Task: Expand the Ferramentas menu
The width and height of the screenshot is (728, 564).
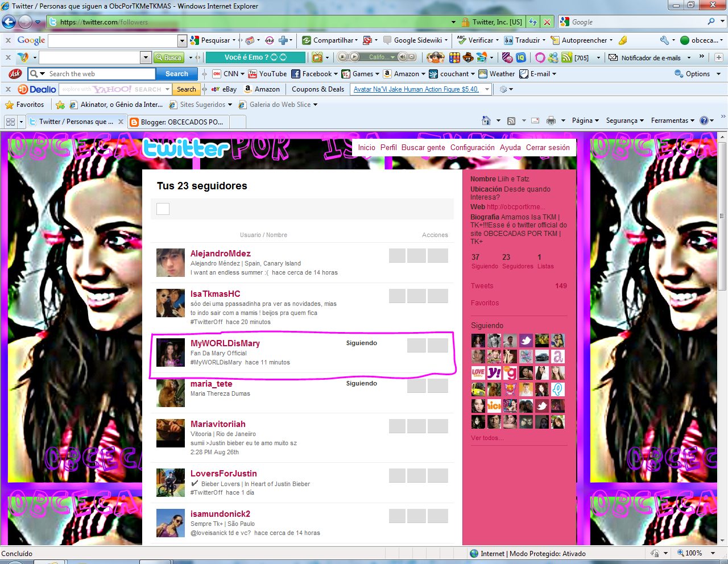Action: click(x=672, y=121)
